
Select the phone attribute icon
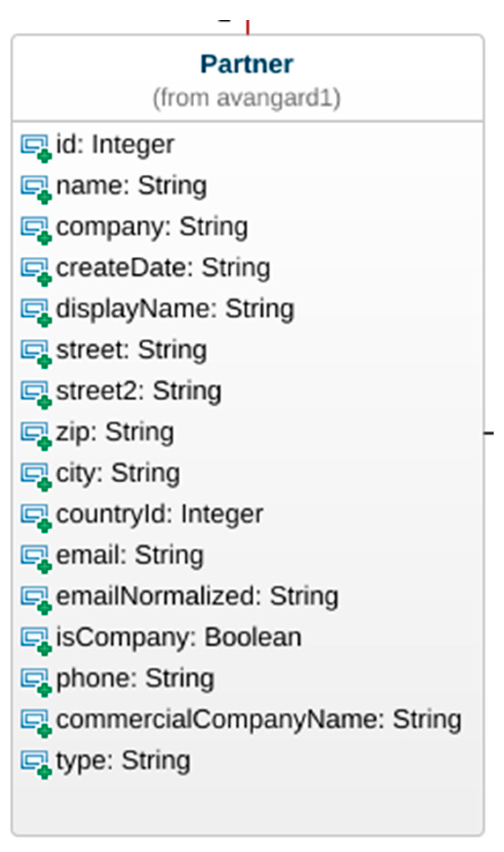[36, 681]
